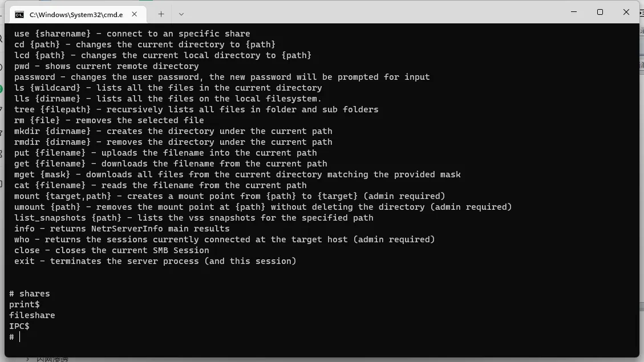
Task: Minimize the terminal window
Action: 574,12
